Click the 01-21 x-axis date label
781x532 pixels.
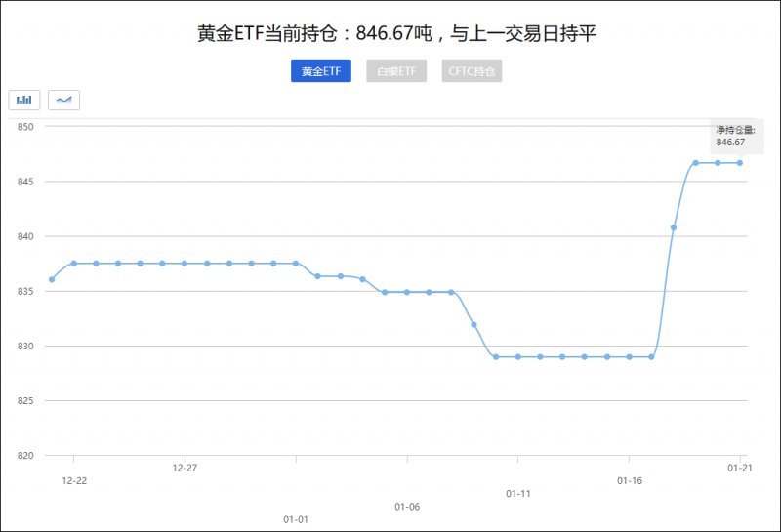[x=740, y=469]
